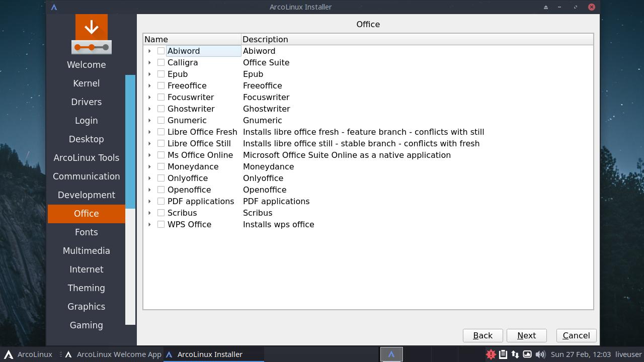
Task: Sort by the Name column header
Action: [192, 39]
